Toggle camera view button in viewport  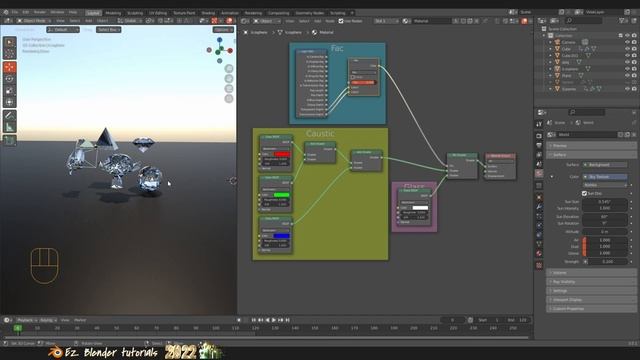coord(229,89)
